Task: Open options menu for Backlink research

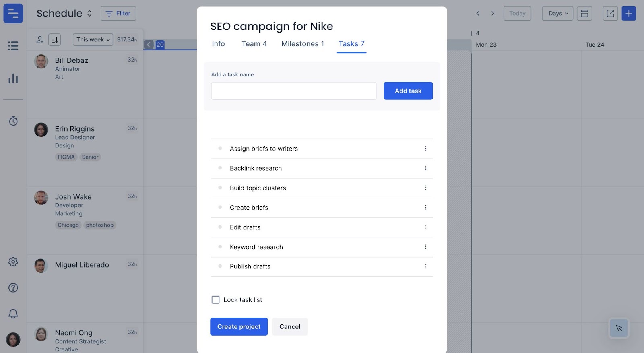Action: pos(425,168)
